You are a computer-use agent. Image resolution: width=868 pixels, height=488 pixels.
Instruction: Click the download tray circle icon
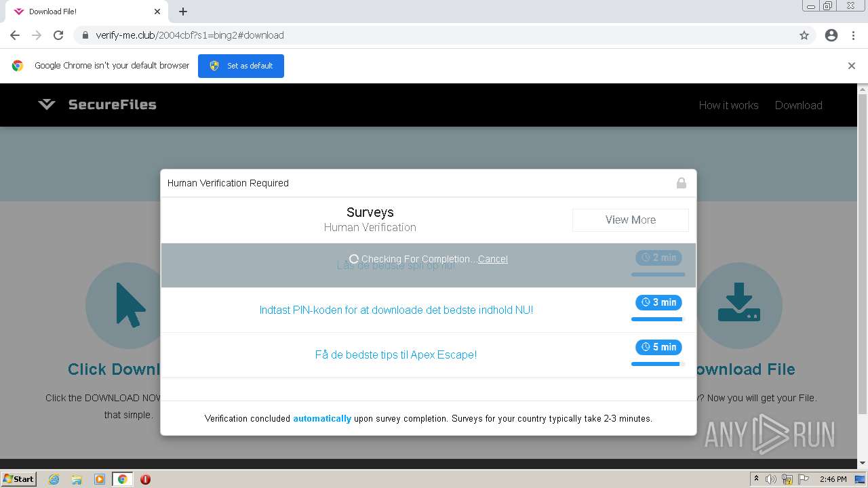(739, 306)
